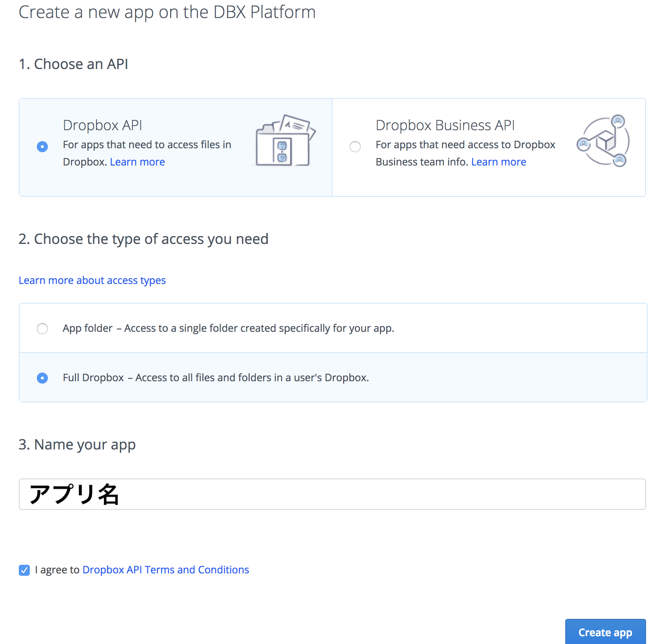Choose Full Dropbox access
657x644 pixels.
pos(42,378)
